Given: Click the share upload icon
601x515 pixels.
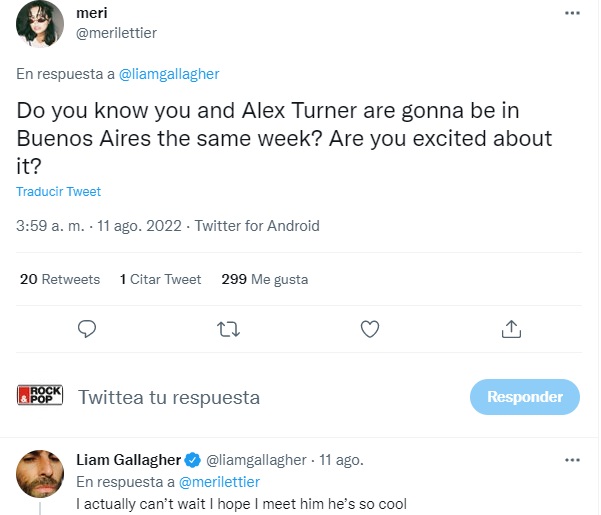Looking at the screenshot, I should tap(511, 328).
